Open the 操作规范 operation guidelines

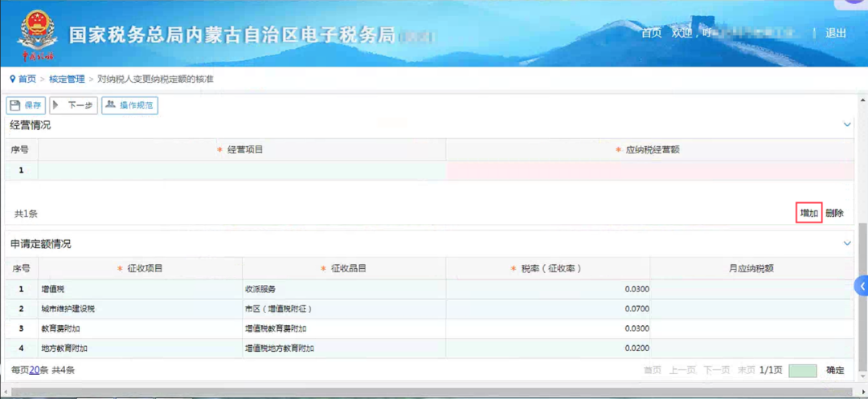click(x=129, y=105)
